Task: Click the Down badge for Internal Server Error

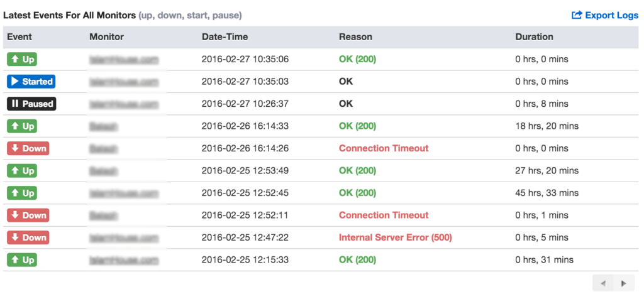Action: click(28, 237)
